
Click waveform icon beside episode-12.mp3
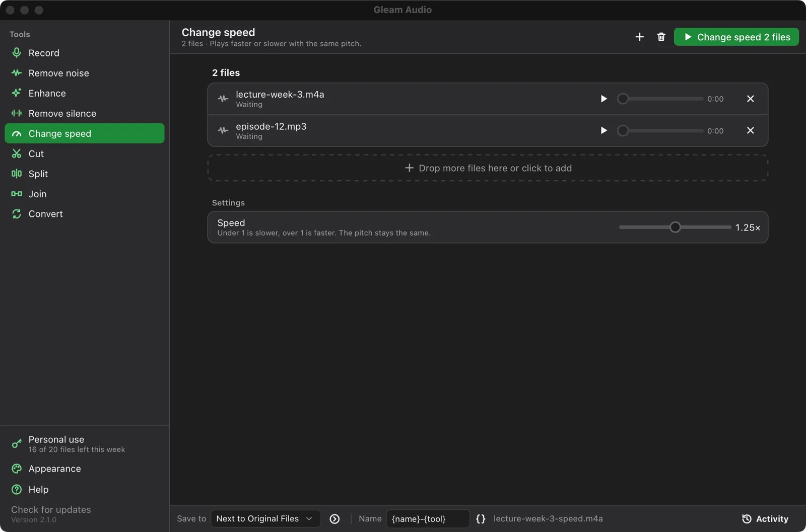pyautogui.click(x=223, y=130)
